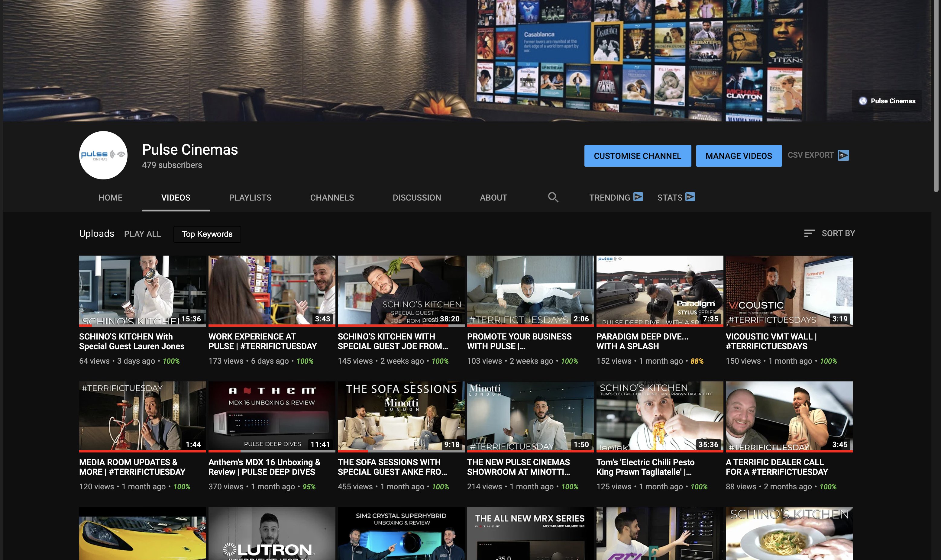The height and width of the screenshot is (560, 941).
Task: Click the Top Keywords button
Action: click(x=207, y=234)
